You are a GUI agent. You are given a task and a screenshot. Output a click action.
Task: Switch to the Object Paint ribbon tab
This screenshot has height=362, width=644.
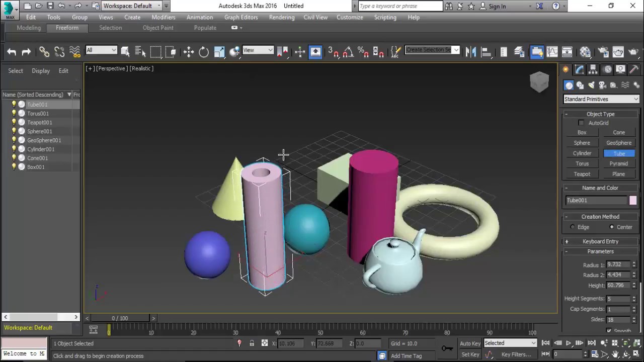click(x=158, y=28)
